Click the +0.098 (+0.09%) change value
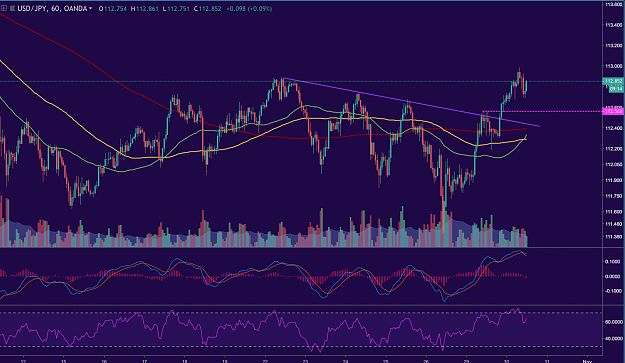 (x=249, y=8)
